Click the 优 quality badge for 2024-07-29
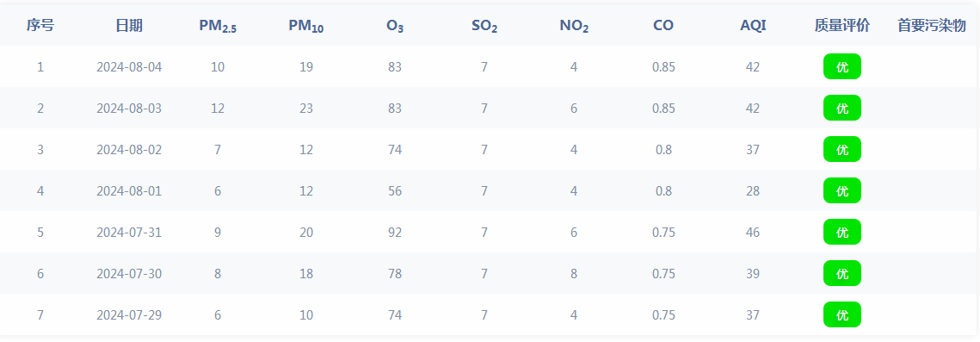 [x=841, y=314]
